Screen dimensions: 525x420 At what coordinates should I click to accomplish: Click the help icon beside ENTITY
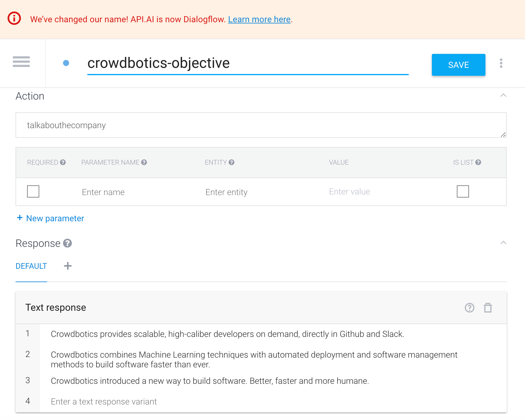tap(232, 162)
